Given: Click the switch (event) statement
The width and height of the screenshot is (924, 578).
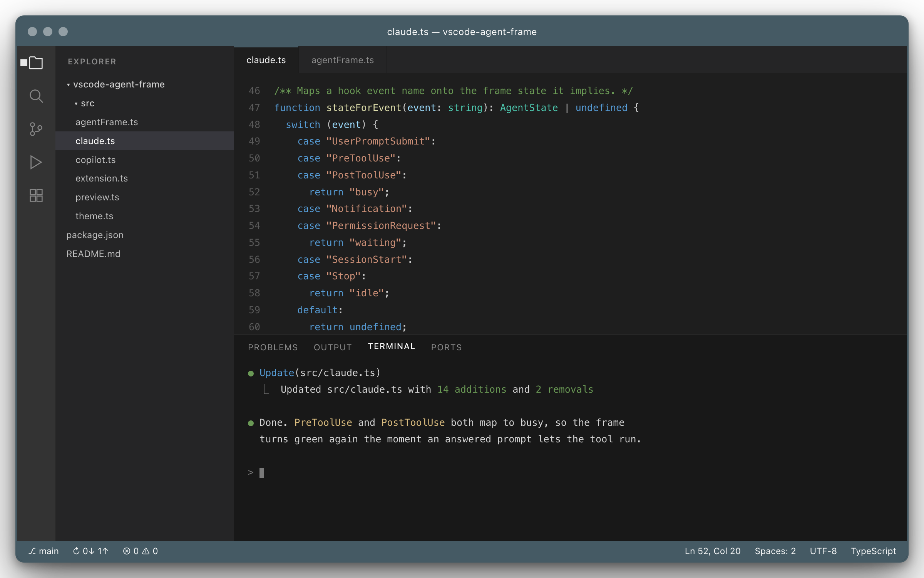Looking at the screenshot, I should click(x=332, y=125).
